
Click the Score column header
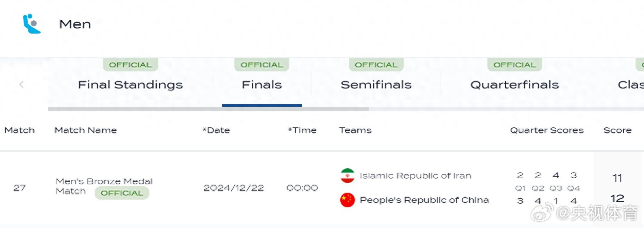click(617, 130)
